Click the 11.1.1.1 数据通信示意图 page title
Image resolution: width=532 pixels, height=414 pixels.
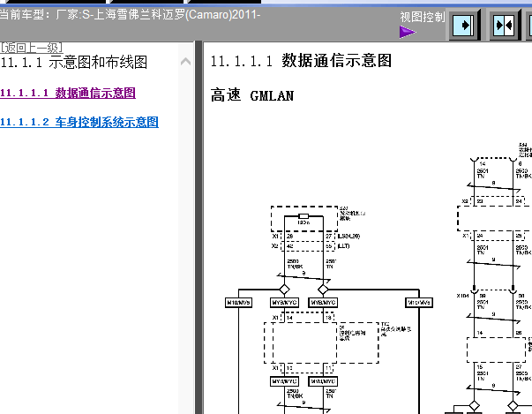[301, 61]
